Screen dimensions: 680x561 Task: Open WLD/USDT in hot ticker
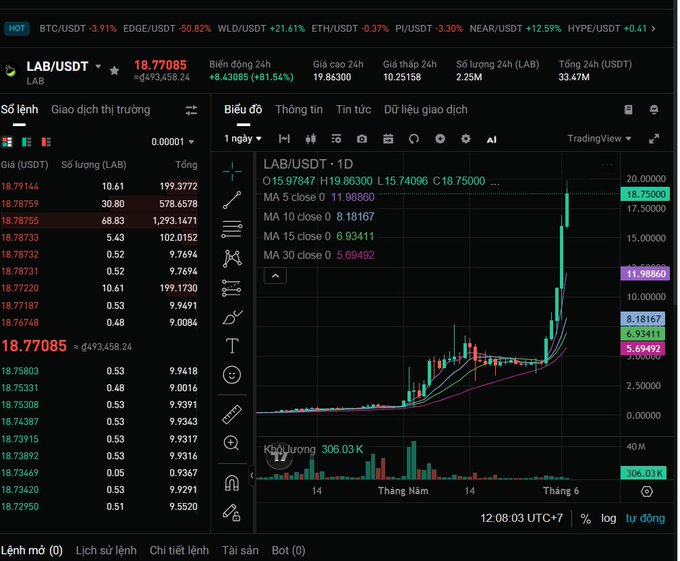coord(261,29)
